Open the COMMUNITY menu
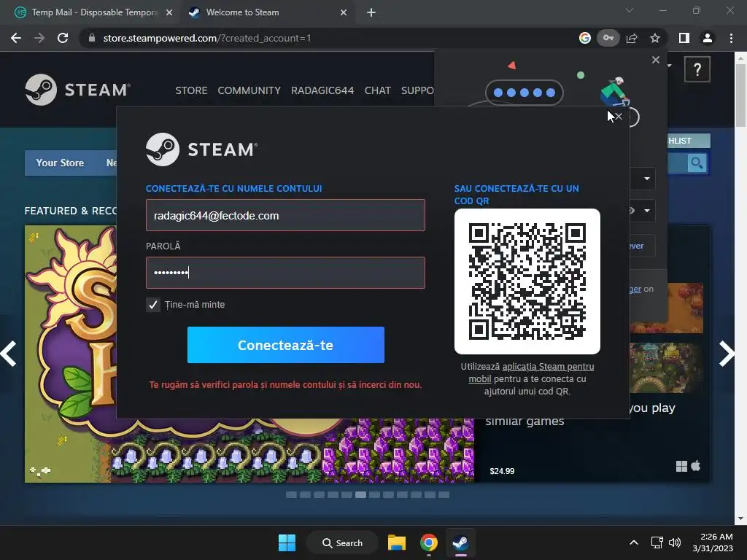This screenshot has width=747, height=560. pos(249,90)
